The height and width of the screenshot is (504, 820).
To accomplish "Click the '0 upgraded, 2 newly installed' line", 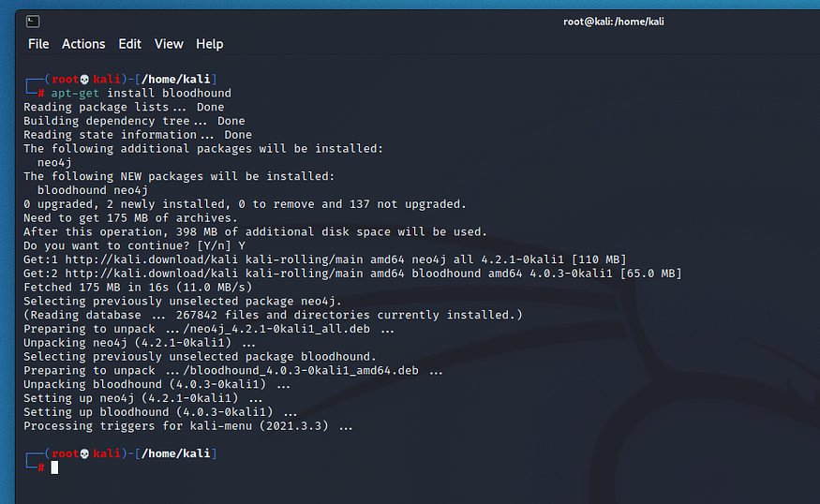I will coord(245,204).
